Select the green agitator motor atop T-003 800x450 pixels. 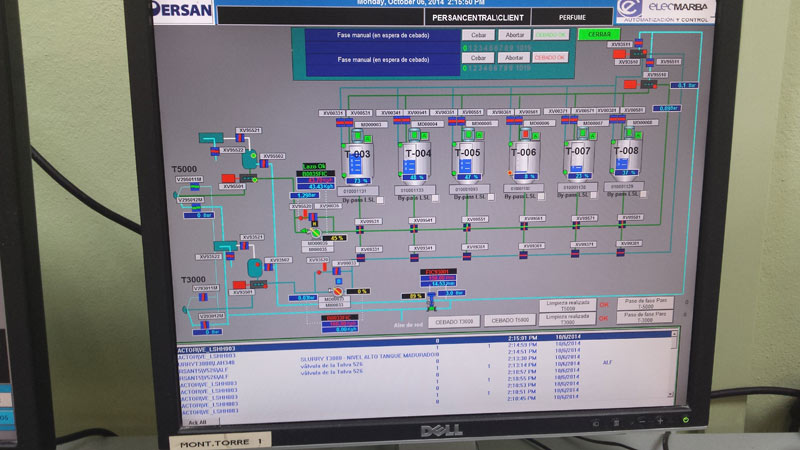[357, 135]
